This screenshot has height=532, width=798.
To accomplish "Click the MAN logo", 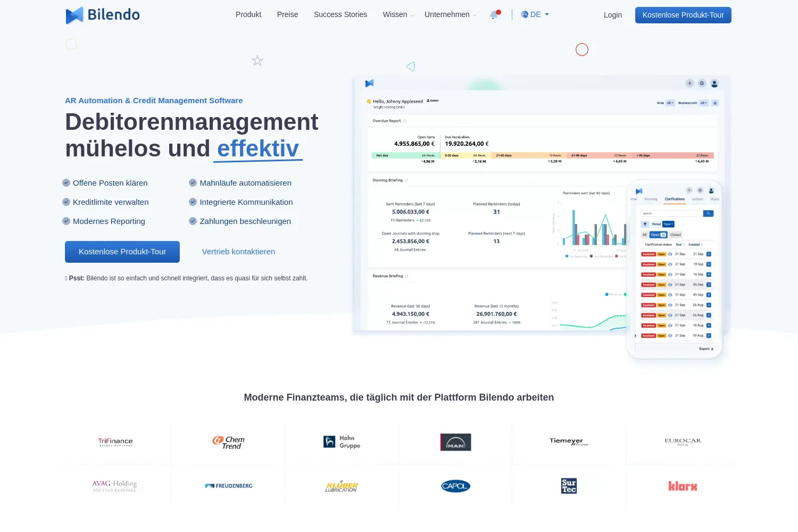I will [456, 442].
